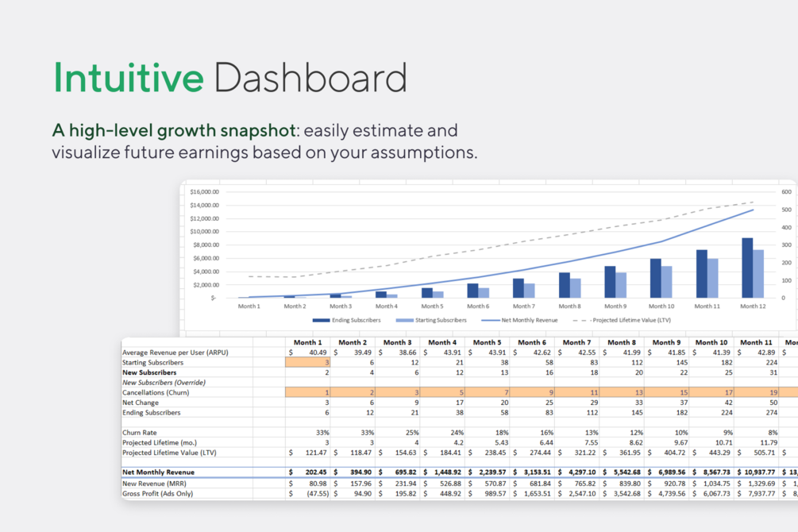Select the Ending Subscribers row label
Screen dimensions: 798x532
[x=151, y=412]
